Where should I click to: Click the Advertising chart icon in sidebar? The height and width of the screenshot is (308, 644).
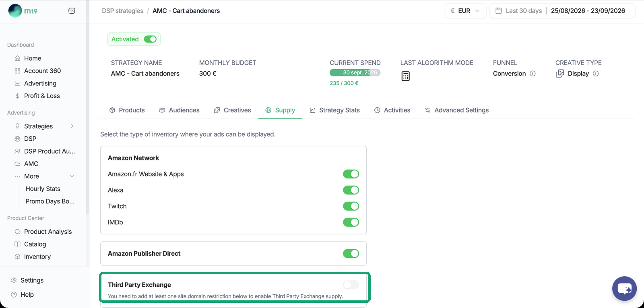(17, 83)
